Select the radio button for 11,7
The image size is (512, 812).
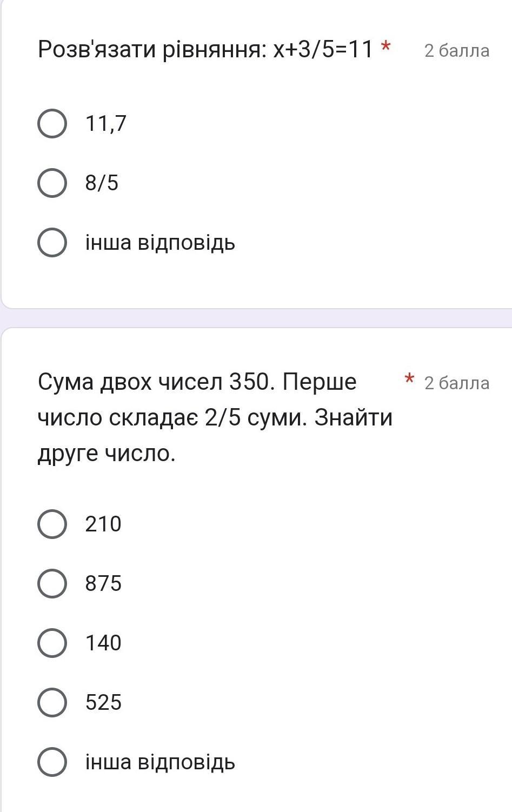(x=52, y=124)
